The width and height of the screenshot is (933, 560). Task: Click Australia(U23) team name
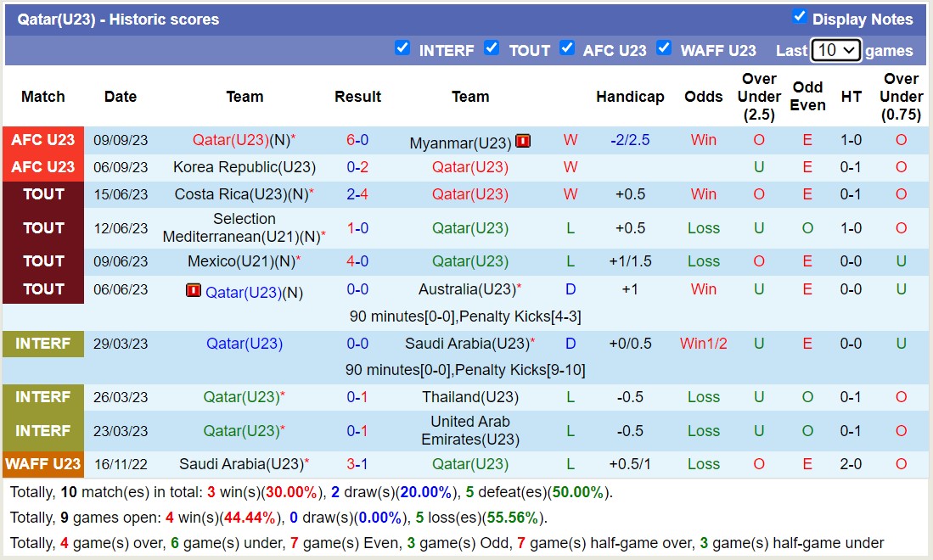pos(466,289)
